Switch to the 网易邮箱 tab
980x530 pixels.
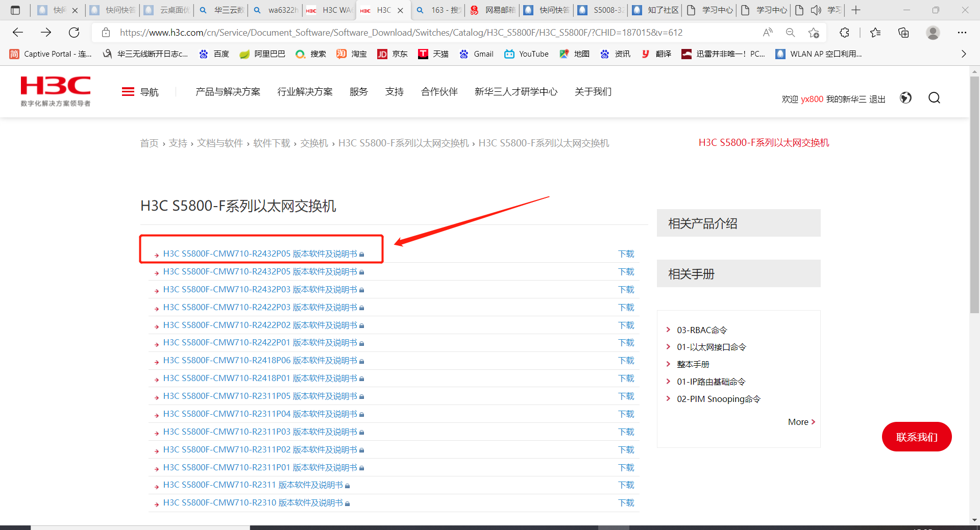click(x=493, y=10)
